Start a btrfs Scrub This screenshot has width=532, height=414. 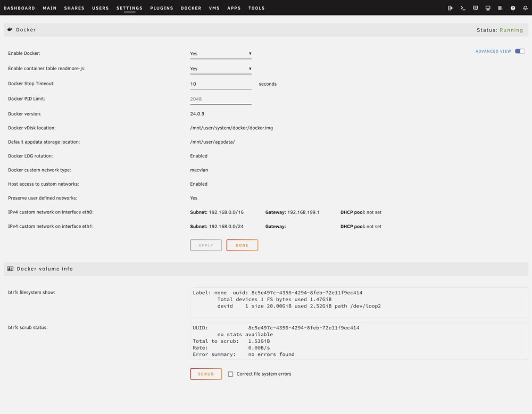tap(206, 374)
